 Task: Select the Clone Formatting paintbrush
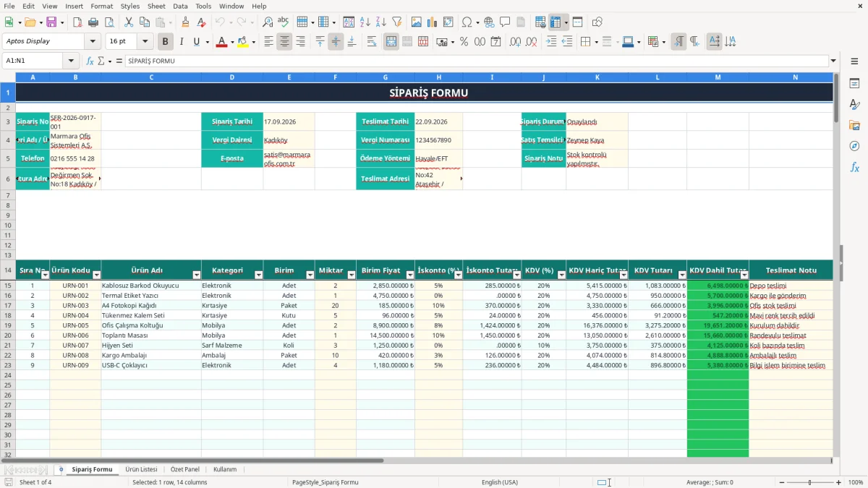(x=185, y=22)
